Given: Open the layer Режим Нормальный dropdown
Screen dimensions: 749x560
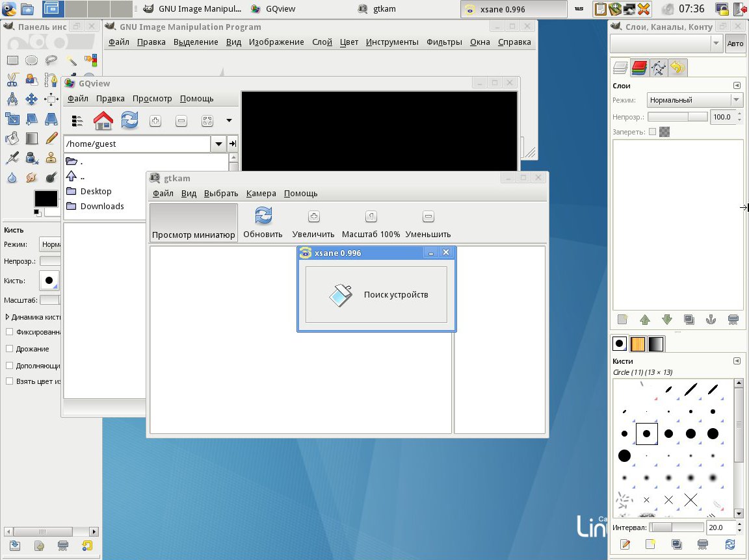Looking at the screenshot, I should [x=694, y=100].
